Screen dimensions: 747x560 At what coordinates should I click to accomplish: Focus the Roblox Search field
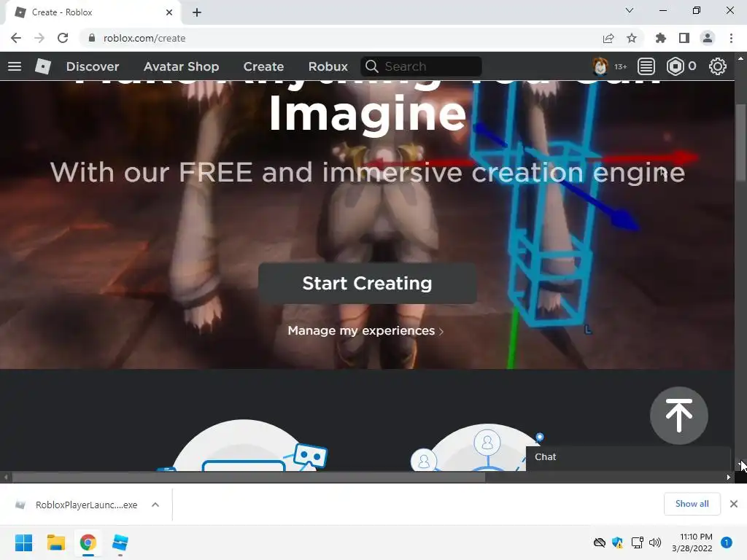click(x=421, y=66)
